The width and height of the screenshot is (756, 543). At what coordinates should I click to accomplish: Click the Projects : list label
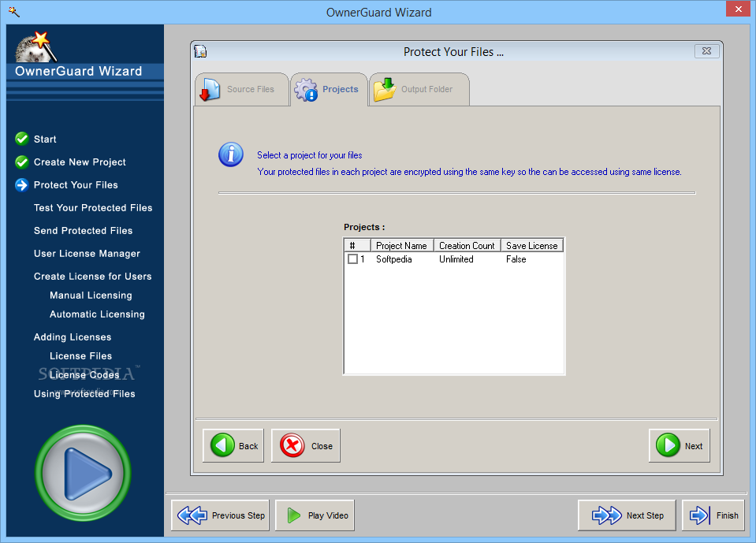click(x=364, y=227)
